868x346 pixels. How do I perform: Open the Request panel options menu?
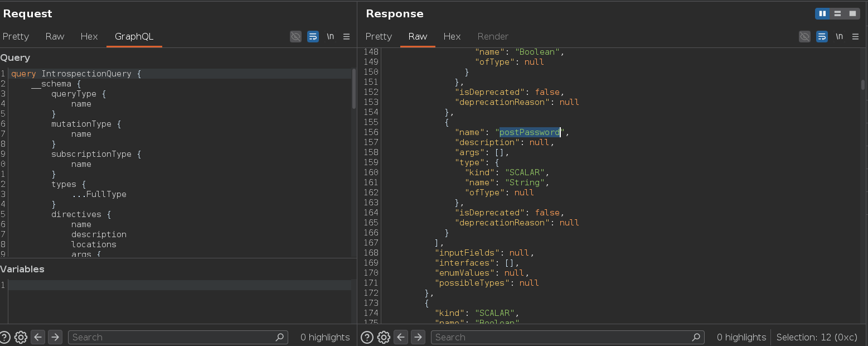[x=346, y=36]
